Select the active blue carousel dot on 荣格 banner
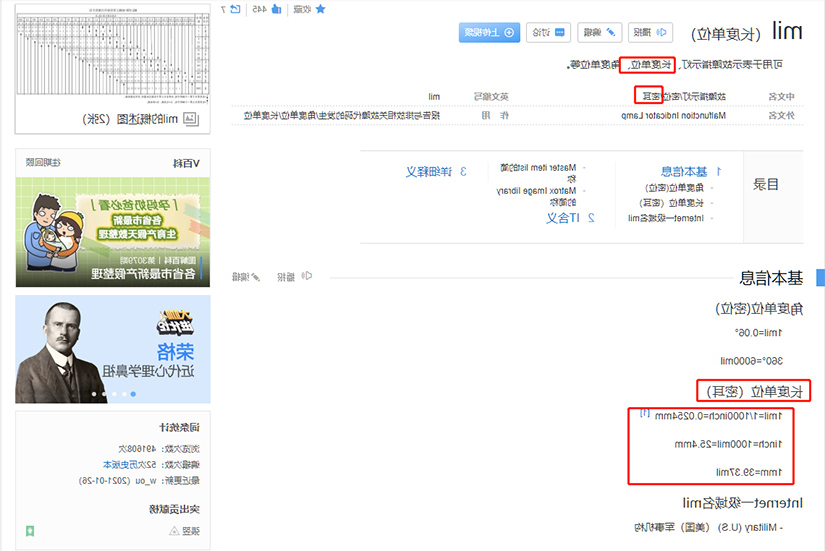 tap(133, 394)
